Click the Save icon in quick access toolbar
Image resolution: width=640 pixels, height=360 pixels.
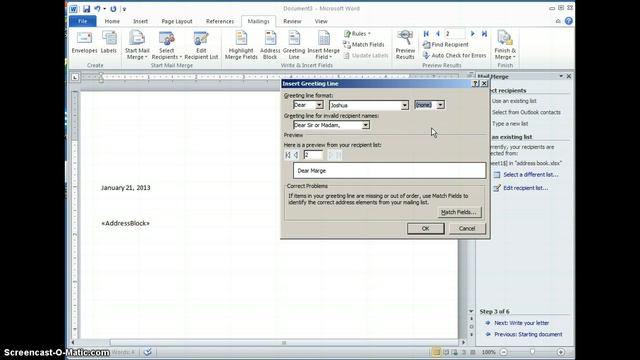point(87,9)
